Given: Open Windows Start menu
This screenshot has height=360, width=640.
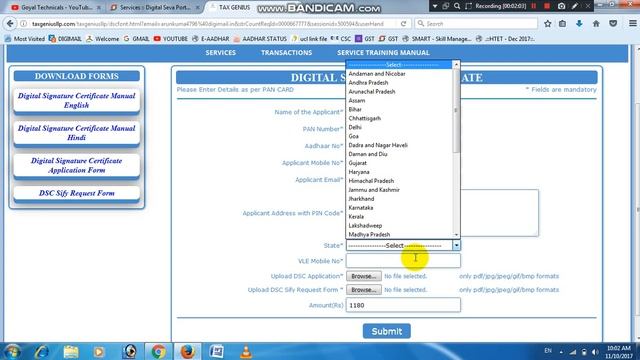Looking at the screenshot, I should click(12, 351).
